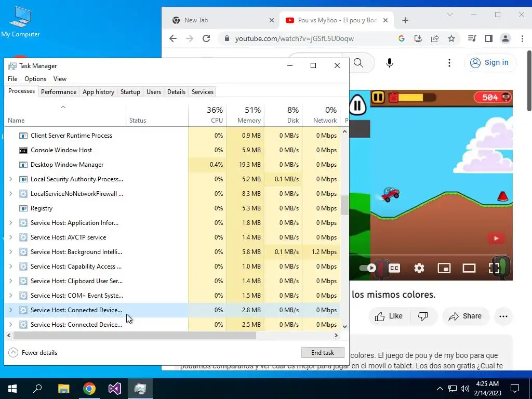Close the New Tab browser tab
532x399 pixels.
tap(271, 20)
